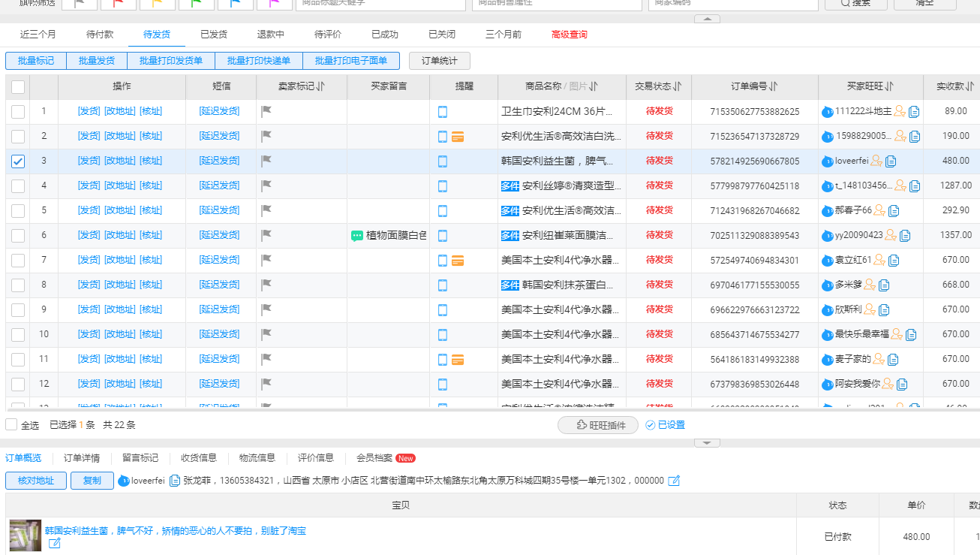Check the checkbox for order row 5
The image size is (980, 555).
[18, 211]
